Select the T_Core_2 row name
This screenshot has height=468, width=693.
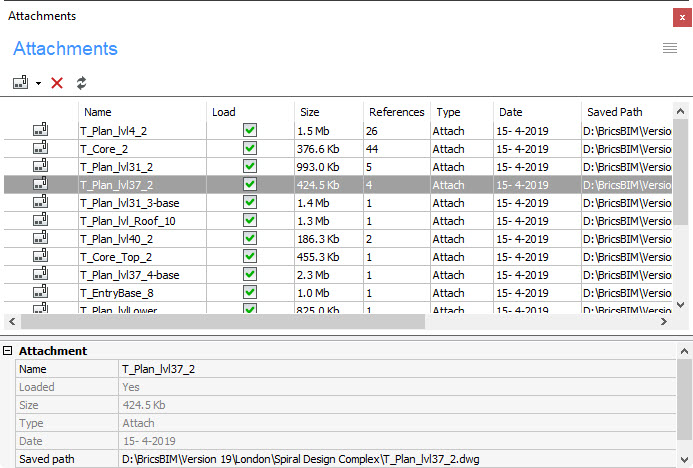104,149
